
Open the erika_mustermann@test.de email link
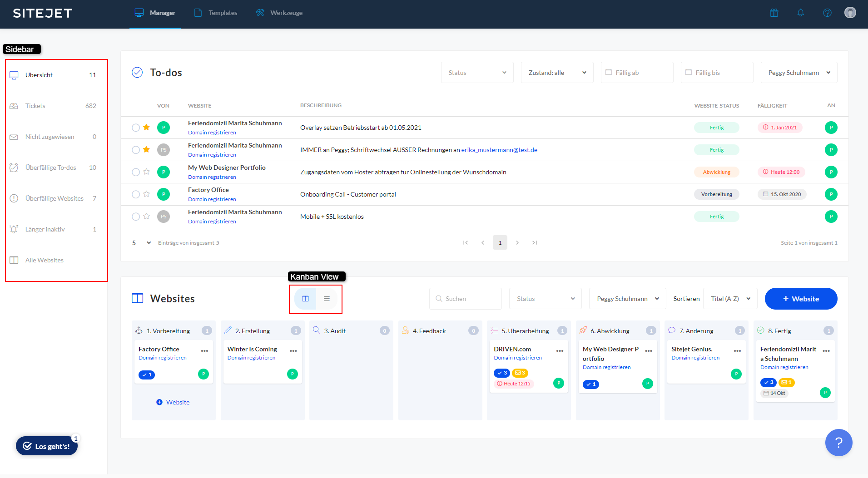(499, 150)
